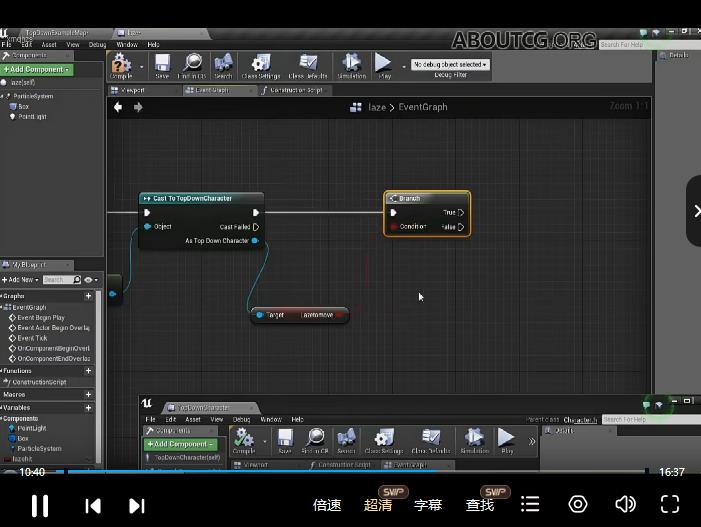Pause the video playback

pyautogui.click(x=40, y=505)
